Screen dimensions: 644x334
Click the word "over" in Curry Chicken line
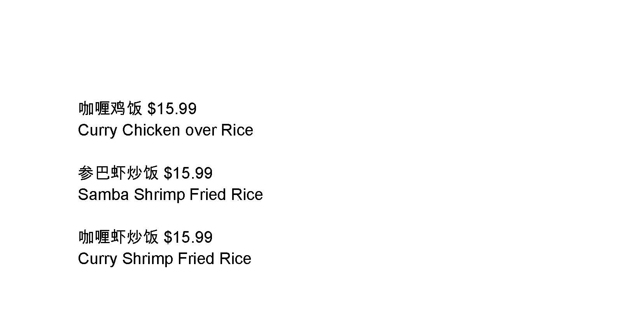(201, 130)
